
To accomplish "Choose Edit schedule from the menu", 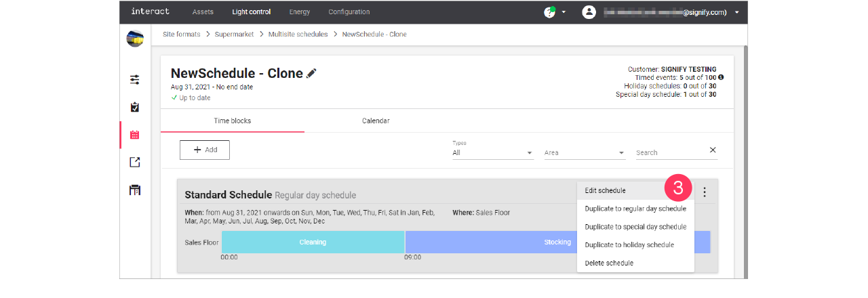I will click(635, 190).
